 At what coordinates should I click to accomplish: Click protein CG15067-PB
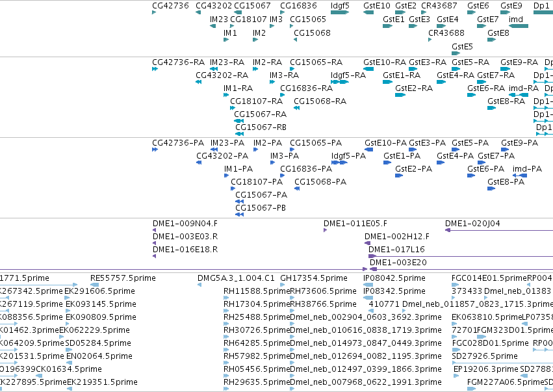click(261, 208)
